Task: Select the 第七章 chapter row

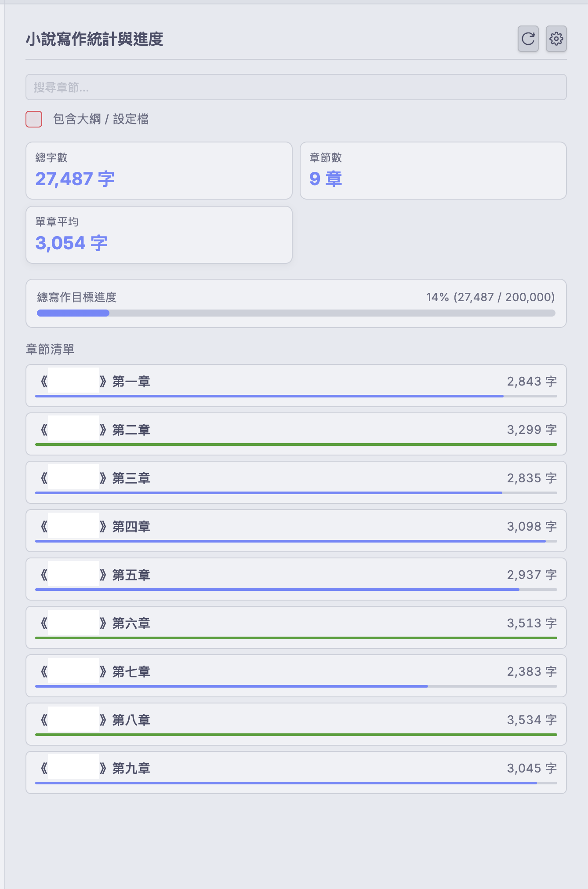Action: coord(296,676)
